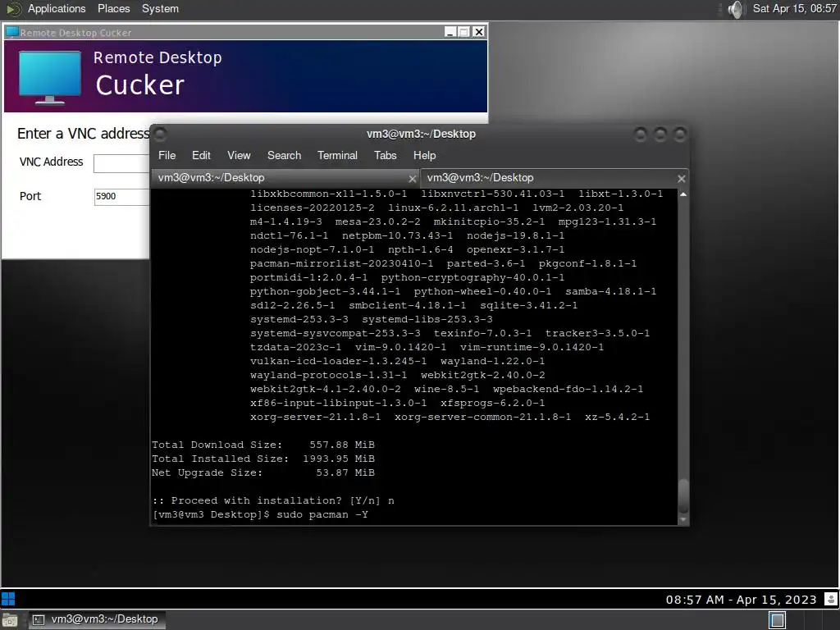Click the MATE logo icon beside Applications
Viewport: 840px width, 630px height.
pos(14,8)
